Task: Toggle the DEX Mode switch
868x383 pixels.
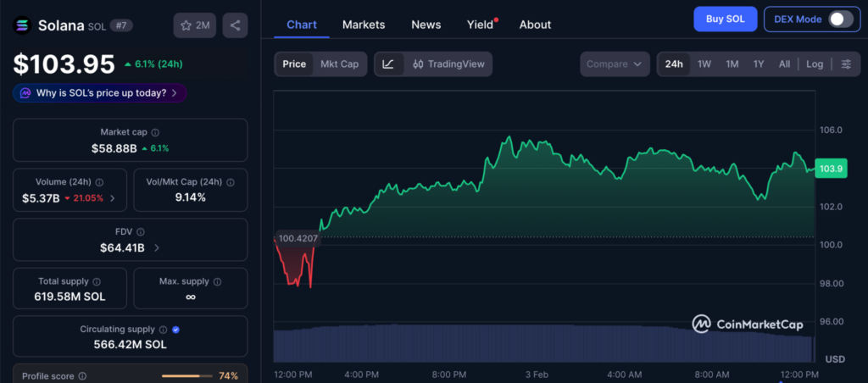Action: 839,19
